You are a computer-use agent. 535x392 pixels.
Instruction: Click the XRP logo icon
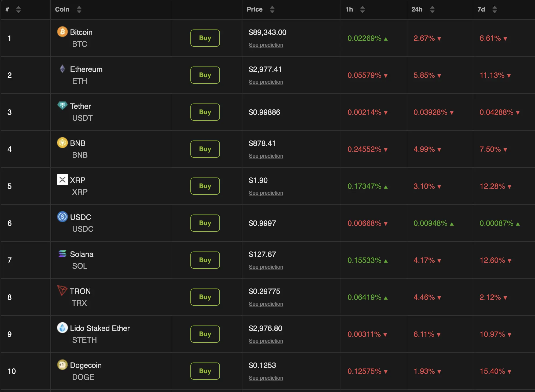62,180
